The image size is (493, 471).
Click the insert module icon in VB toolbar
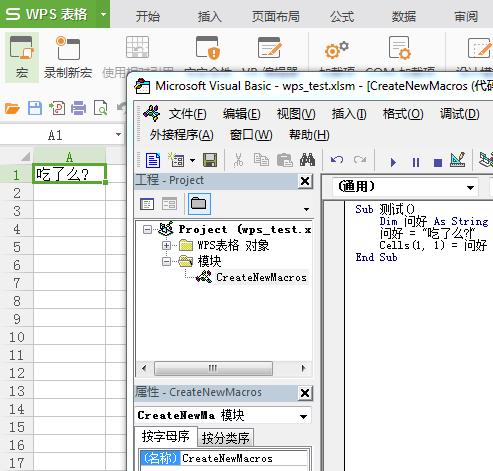177,160
